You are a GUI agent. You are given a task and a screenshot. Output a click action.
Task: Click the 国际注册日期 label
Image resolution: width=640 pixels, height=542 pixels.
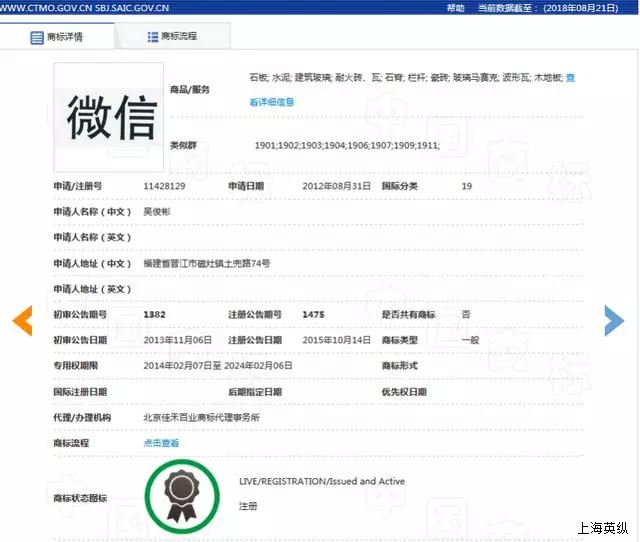80,392
